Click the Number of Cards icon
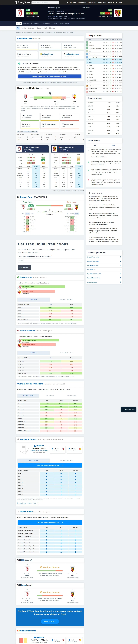 coord(18,631)
